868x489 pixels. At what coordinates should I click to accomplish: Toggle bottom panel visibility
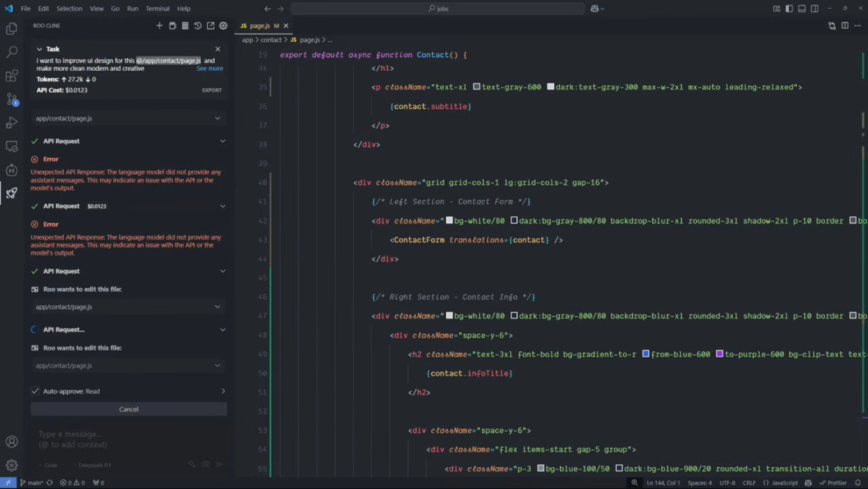click(802, 9)
